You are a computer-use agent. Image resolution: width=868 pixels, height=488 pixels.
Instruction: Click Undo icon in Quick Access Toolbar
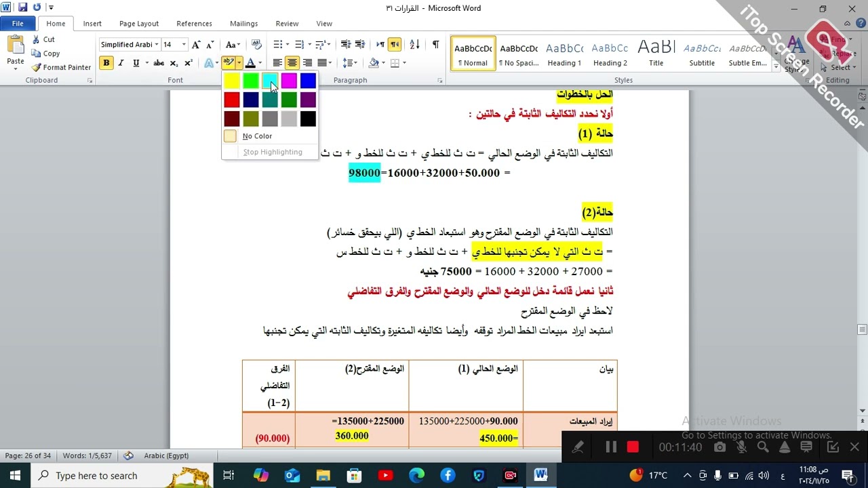click(37, 8)
